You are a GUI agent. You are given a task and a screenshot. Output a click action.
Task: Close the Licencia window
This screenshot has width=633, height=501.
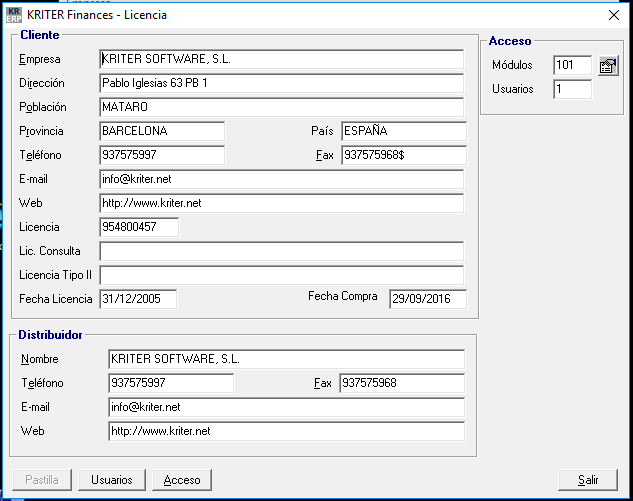pyautogui.click(x=613, y=15)
